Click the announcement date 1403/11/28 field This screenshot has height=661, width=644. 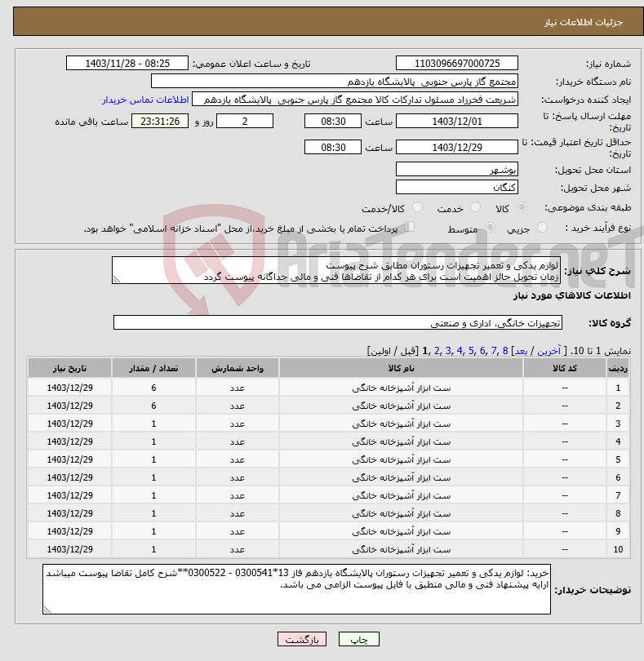tap(127, 63)
